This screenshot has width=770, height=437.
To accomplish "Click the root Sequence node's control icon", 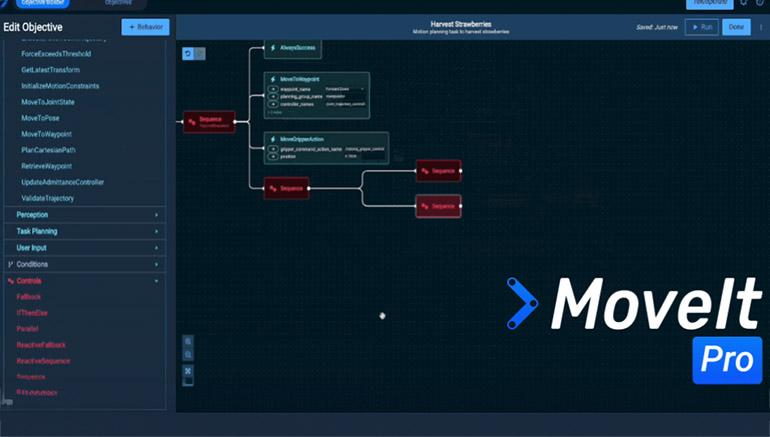I will point(192,122).
